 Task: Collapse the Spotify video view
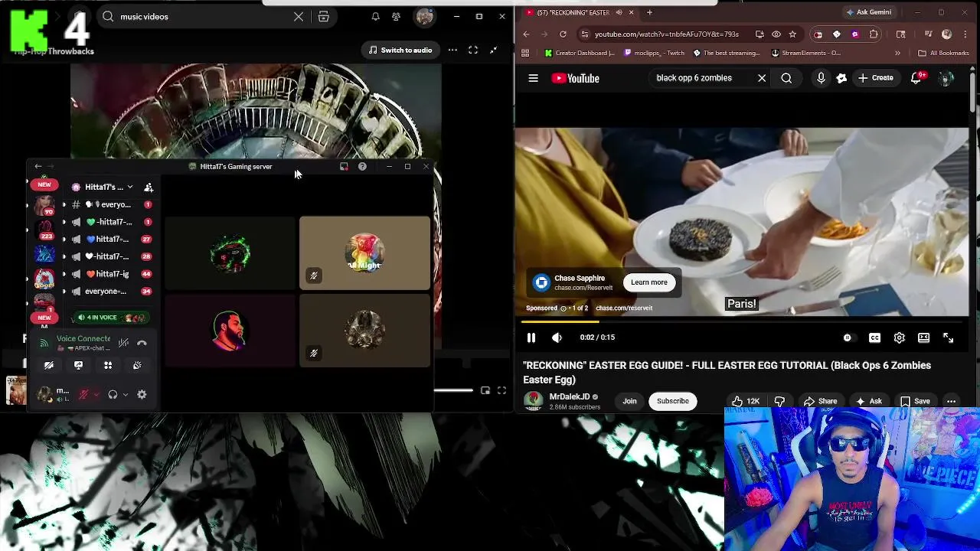[x=494, y=51]
